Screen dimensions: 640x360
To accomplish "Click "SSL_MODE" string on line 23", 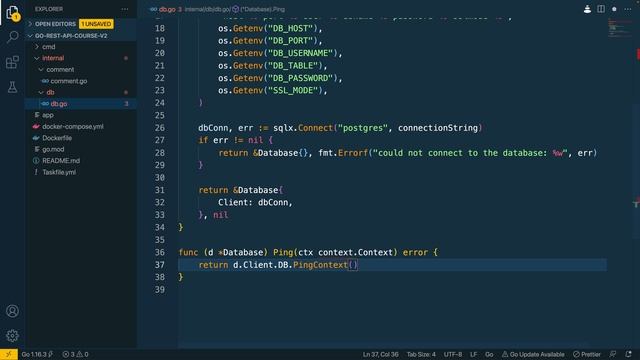I will coord(293,91).
